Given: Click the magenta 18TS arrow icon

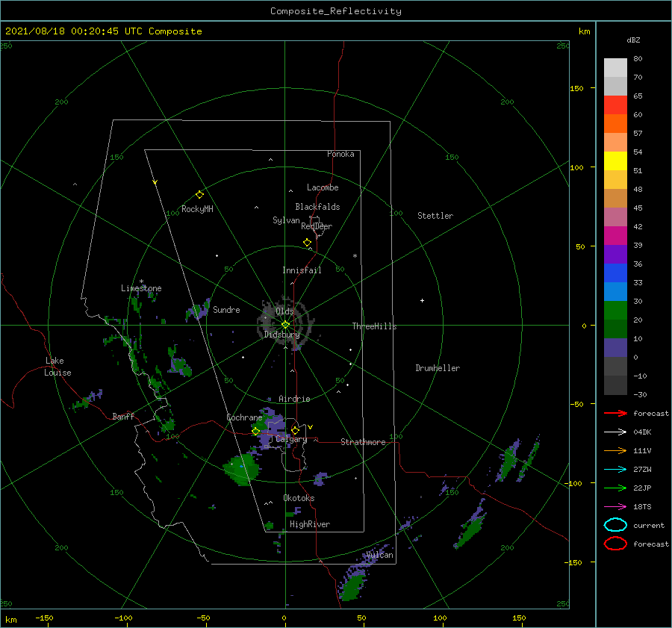Looking at the screenshot, I should pos(615,507).
